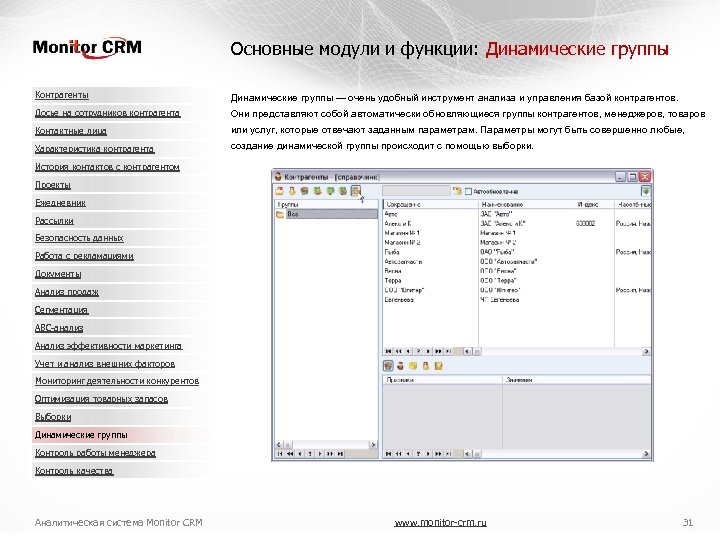Open Анализ эффективности маркетинга link
720x540 pixels.
pos(108,346)
